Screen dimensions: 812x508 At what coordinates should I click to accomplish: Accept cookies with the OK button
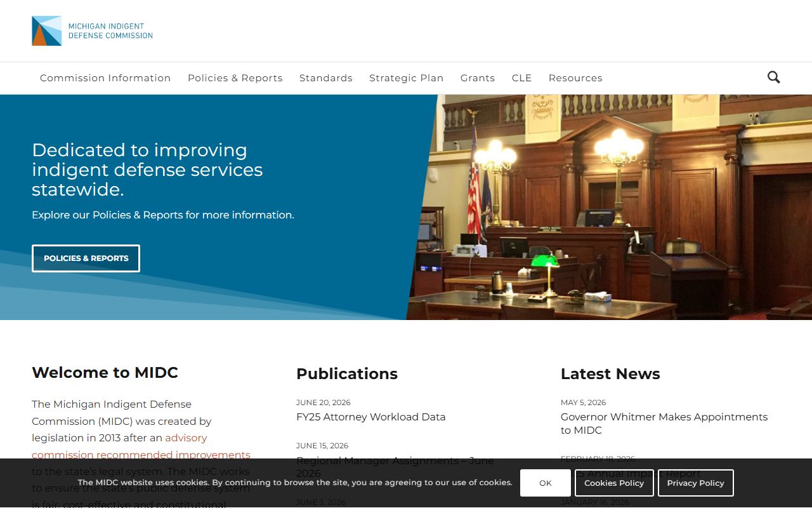[546, 483]
